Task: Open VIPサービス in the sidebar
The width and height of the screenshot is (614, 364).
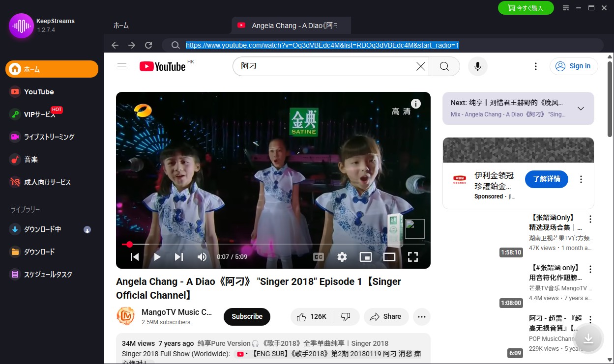Action: coord(52,114)
